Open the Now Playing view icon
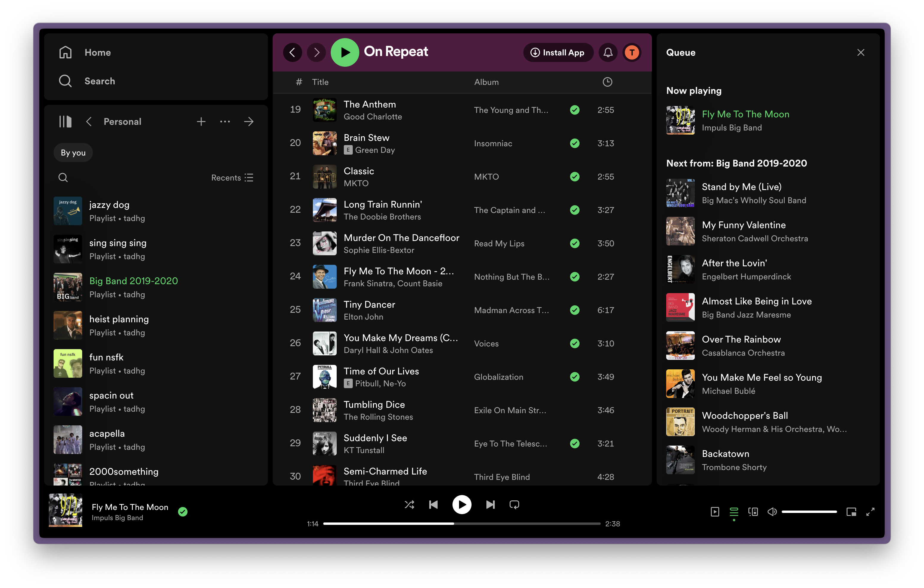924x588 pixels. coord(714,511)
